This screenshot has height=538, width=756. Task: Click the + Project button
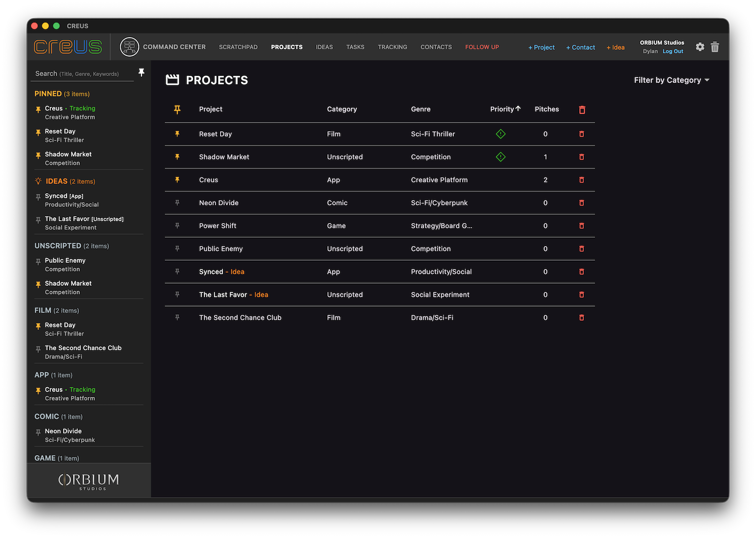541,47
